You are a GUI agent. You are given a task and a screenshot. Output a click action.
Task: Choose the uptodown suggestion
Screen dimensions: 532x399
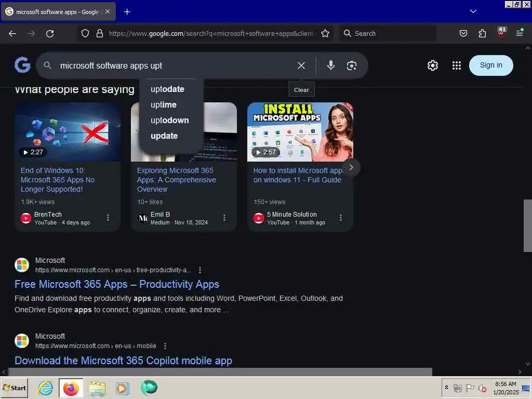point(170,121)
